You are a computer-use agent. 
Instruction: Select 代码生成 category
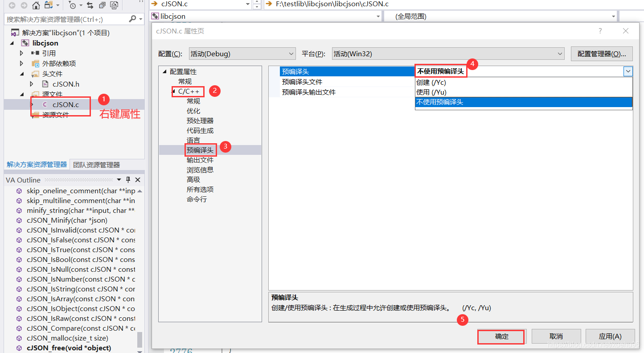coord(200,131)
